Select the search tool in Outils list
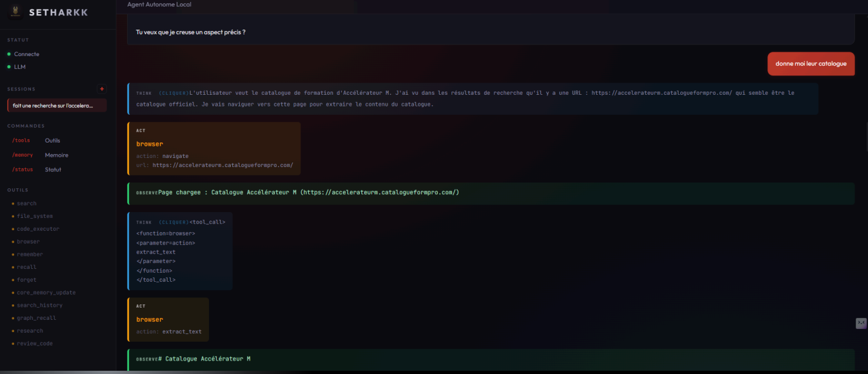 coord(26,204)
